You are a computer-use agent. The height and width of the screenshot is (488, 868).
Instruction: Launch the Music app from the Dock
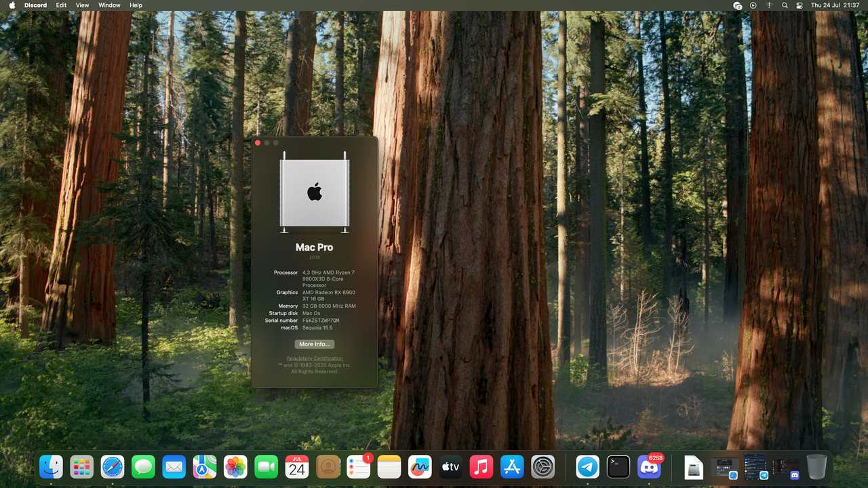(481, 467)
